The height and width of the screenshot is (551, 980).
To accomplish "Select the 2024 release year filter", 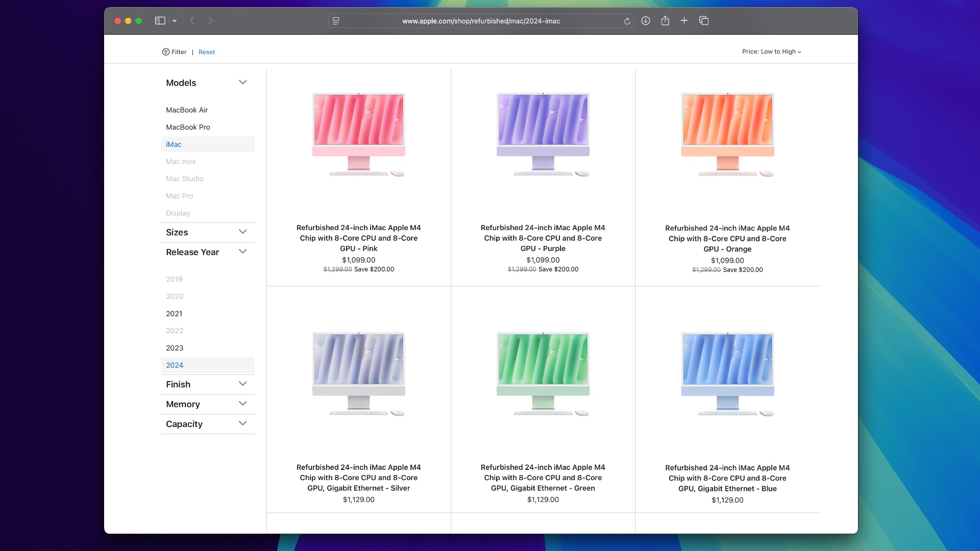I will point(207,365).
